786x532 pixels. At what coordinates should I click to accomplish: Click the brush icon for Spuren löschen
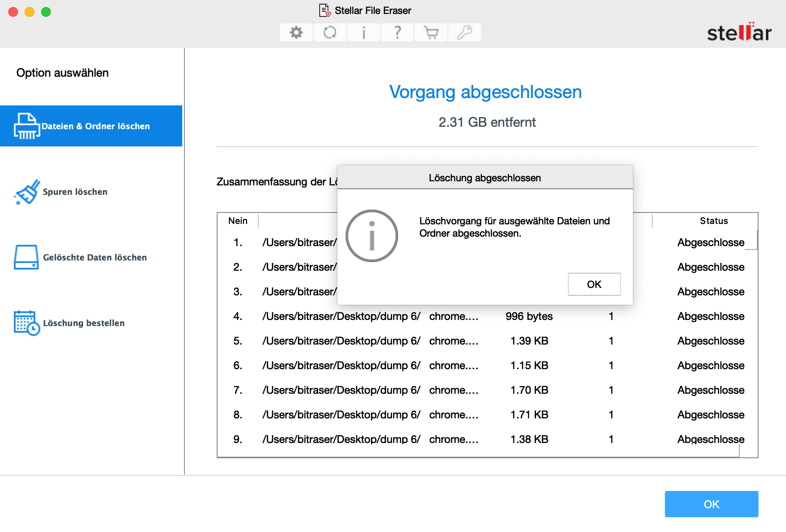click(27, 192)
